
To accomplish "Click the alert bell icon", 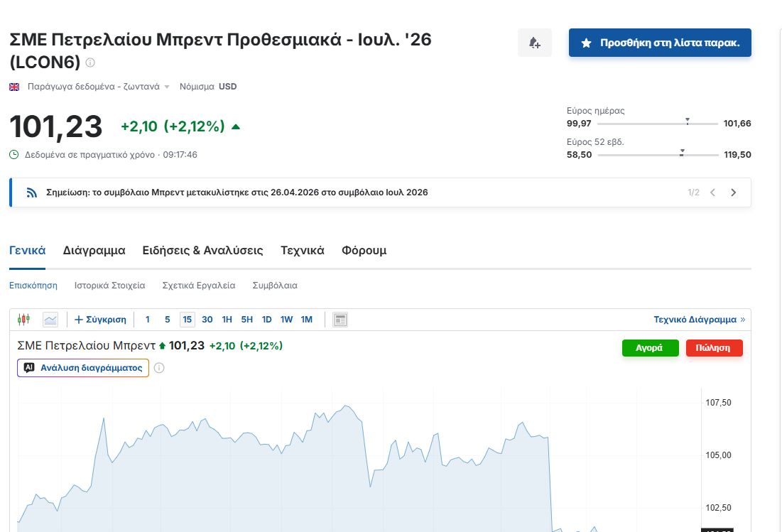I will 534,43.
